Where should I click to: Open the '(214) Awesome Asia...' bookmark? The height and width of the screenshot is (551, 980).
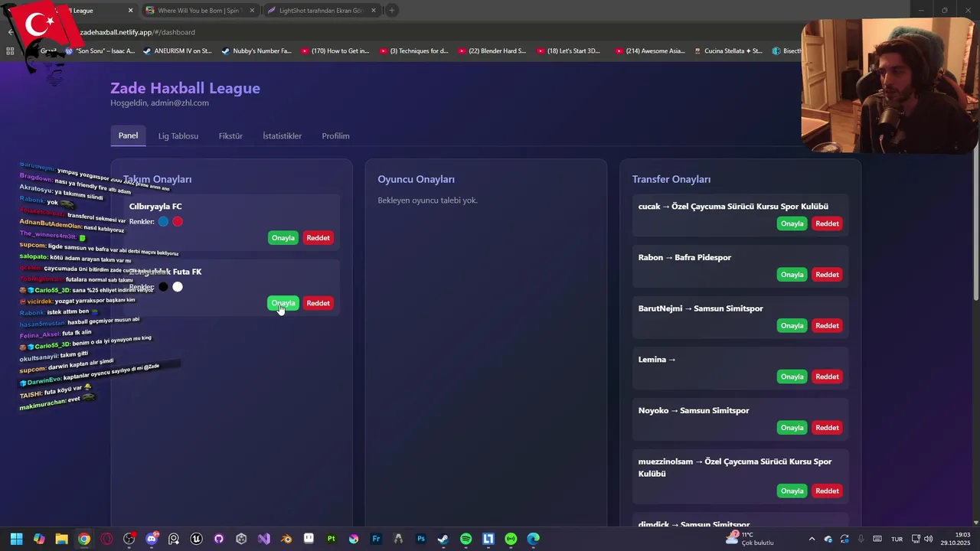pos(649,51)
